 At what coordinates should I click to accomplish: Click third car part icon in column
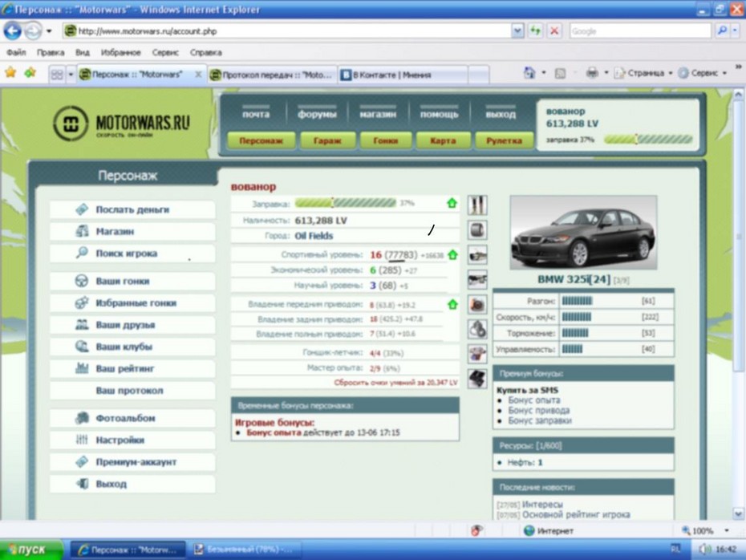[x=477, y=255]
